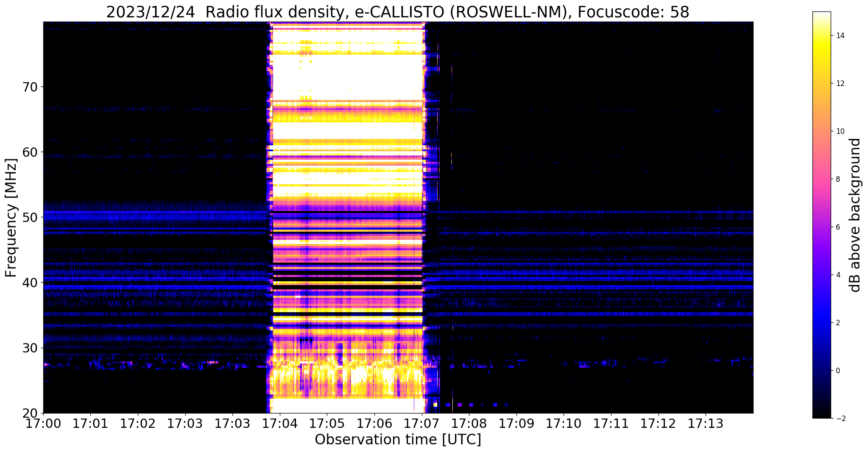
Task: Click the 17:07 time tick label
Action: point(421,423)
